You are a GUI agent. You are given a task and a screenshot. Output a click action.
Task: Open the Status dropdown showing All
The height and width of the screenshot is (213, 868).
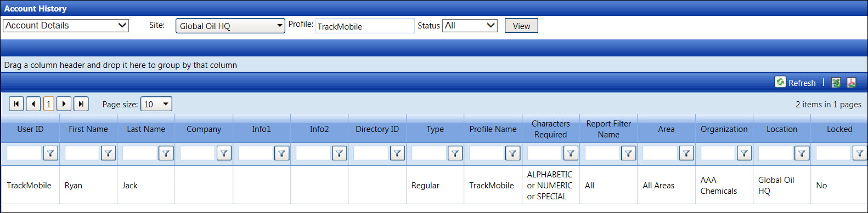coord(470,26)
